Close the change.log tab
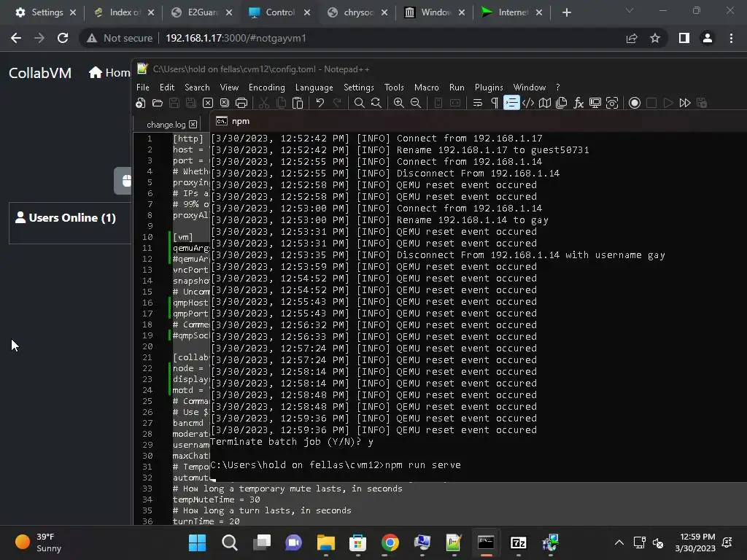747x560 pixels. tap(193, 124)
